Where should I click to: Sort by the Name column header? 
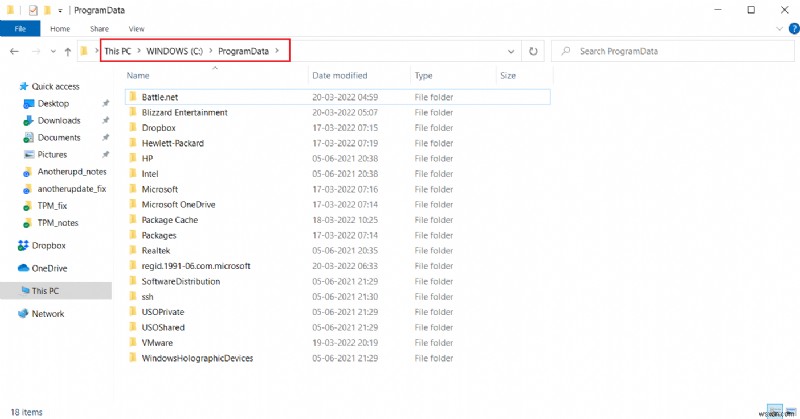pos(138,76)
